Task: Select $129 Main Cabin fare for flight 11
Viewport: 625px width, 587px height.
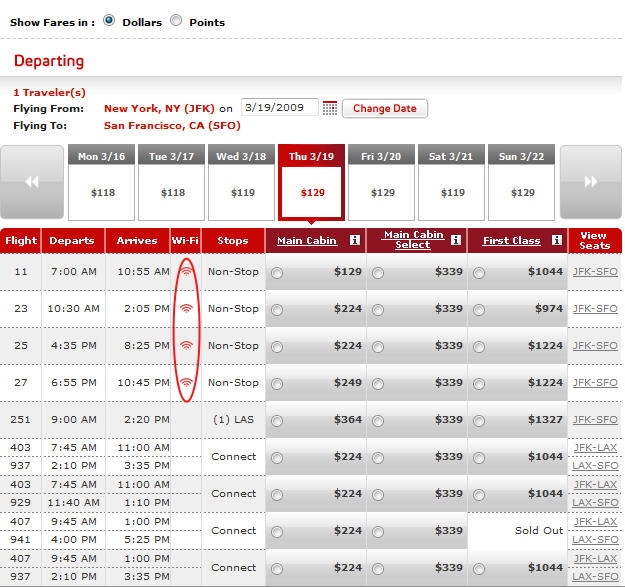Action: coord(277,273)
